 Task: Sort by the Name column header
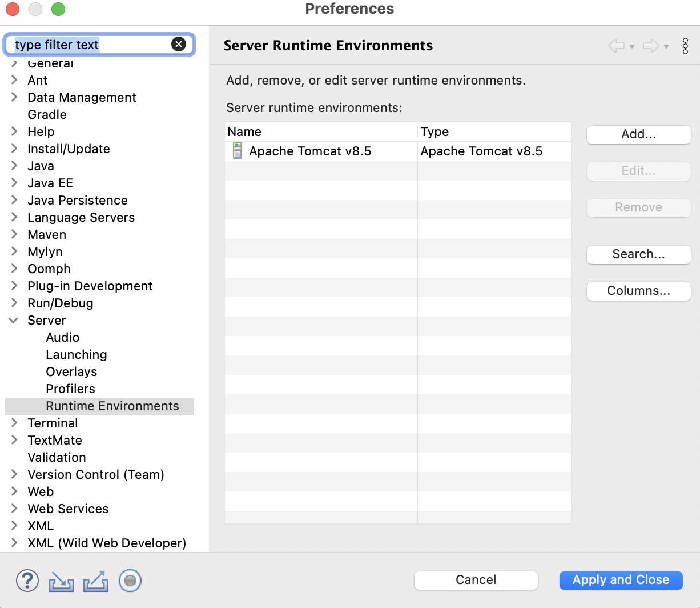[x=321, y=132]
